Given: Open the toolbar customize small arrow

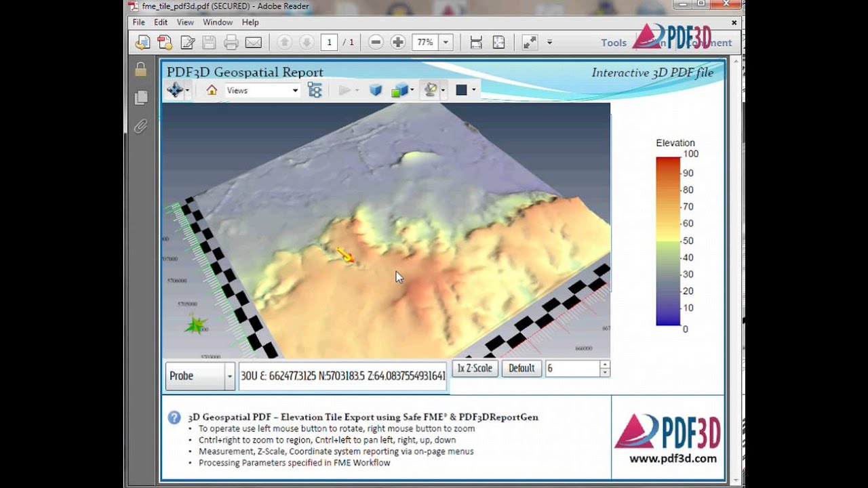Looking at the screenshot, I should [x=549, y=43].
